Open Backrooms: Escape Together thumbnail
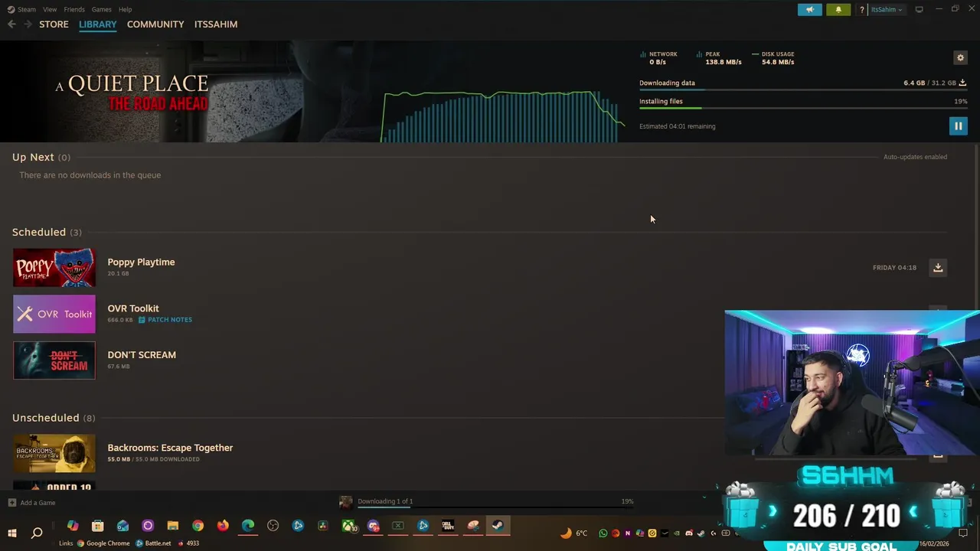Viewport: 980px width, 551px height. 54,453
